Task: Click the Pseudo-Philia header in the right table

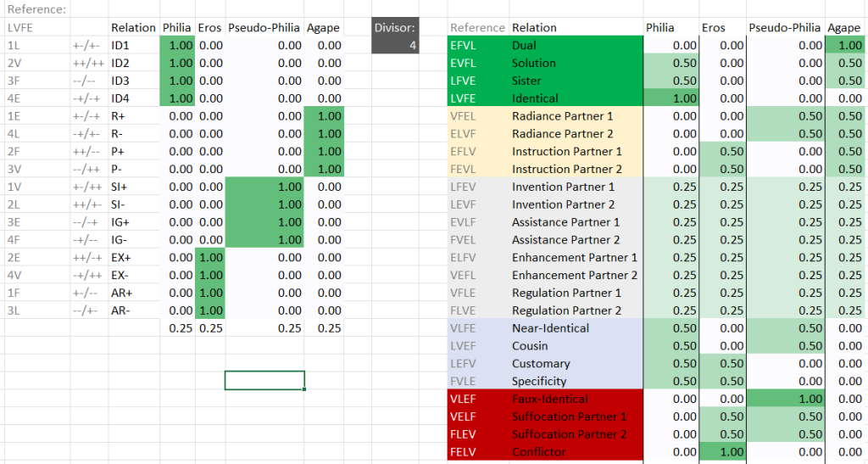Action: pyautogui.click(x=785, y=28)
